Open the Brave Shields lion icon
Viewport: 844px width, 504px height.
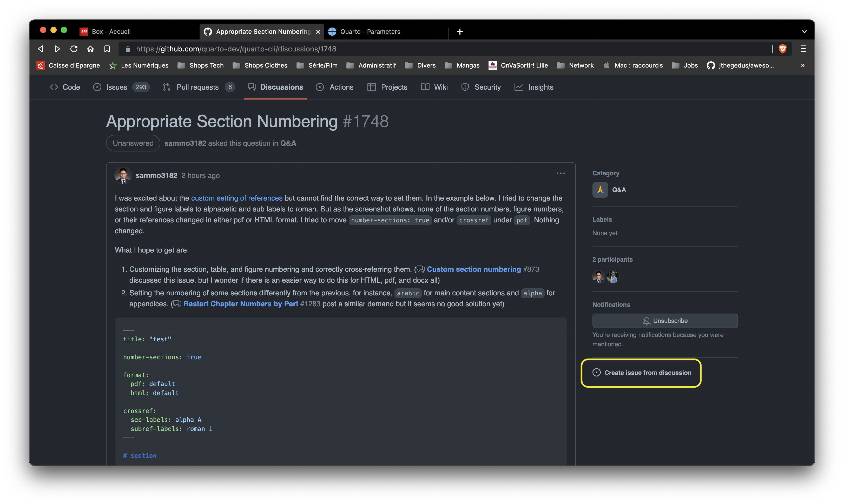click(x=782, y=49)
